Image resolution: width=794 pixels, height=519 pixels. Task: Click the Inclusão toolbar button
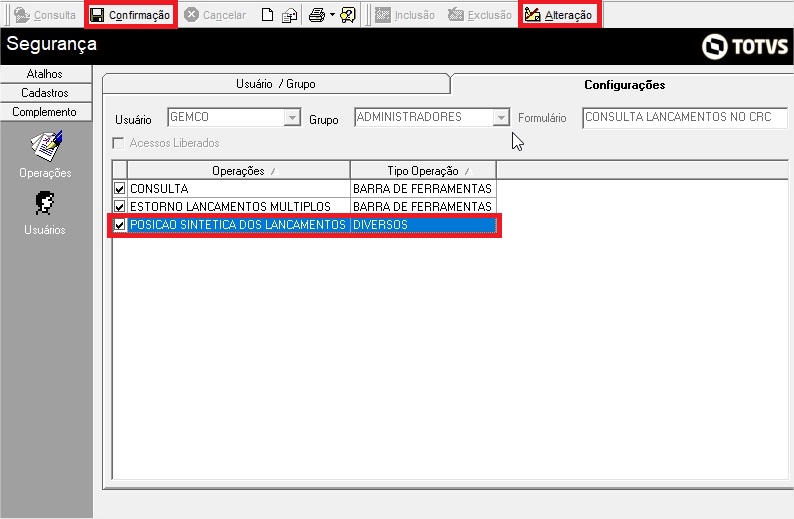click(405, 15)
